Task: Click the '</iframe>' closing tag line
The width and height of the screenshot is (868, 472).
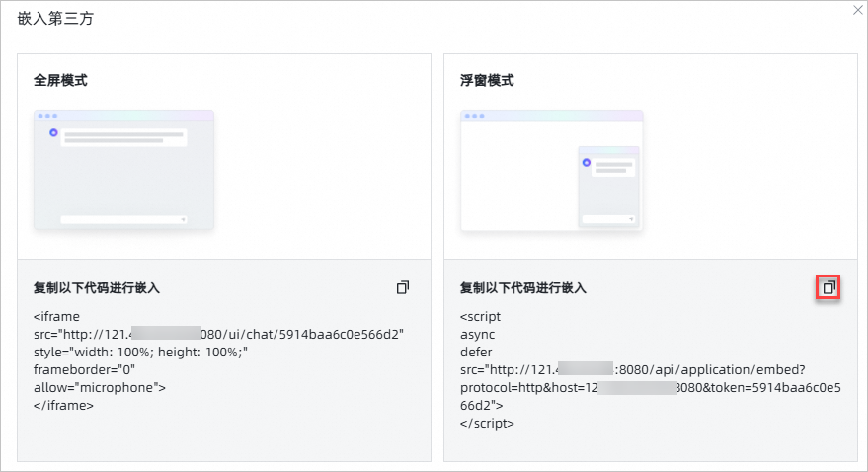Action: click(63, 406)
